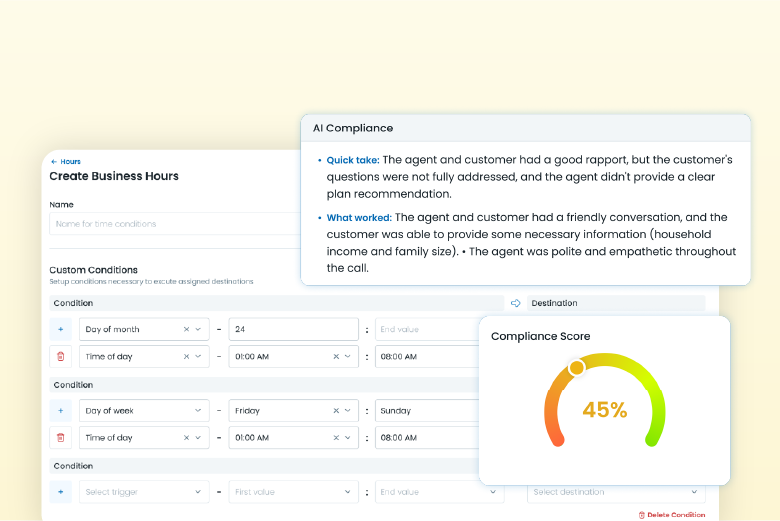Viewport: 780px width, 521px height.
Task: Delete the Time of day row below Day of month
Action: pyautogui.click(x=61, y=356)
